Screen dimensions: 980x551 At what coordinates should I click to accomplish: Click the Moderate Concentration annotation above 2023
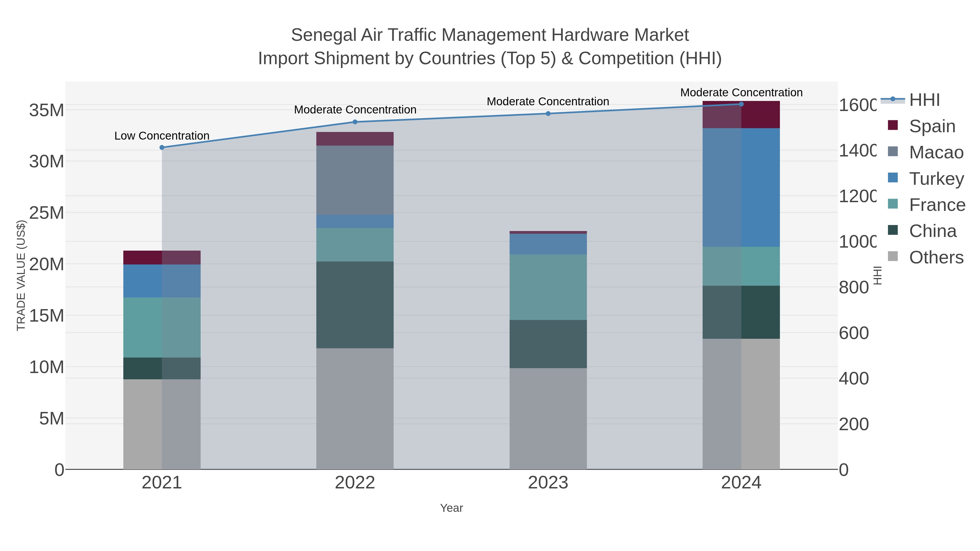tap(548, 101)
